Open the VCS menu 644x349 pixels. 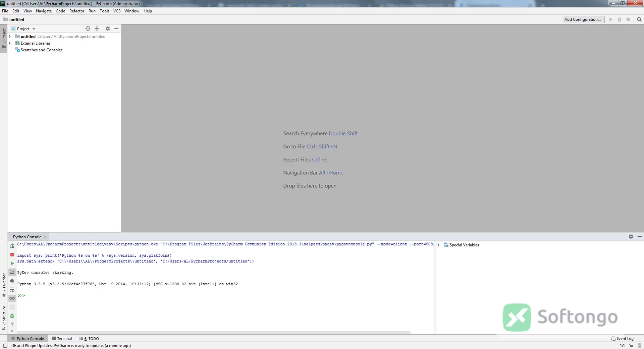(x=117, y=11)
